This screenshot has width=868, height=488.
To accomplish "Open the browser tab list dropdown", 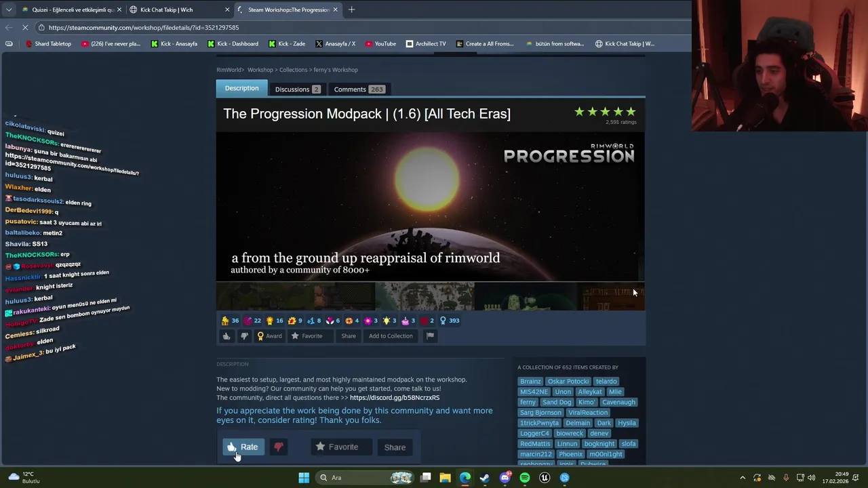I will point(9,9).
